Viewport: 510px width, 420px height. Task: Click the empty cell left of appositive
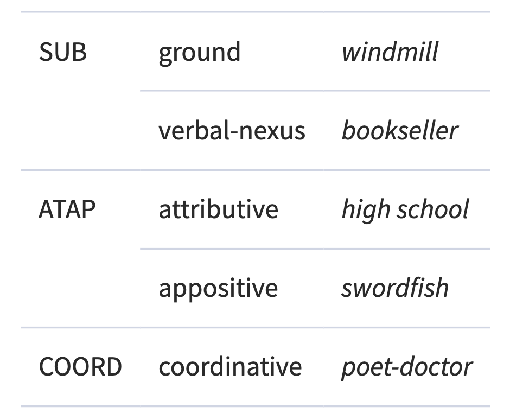click(x=80, y=288)
